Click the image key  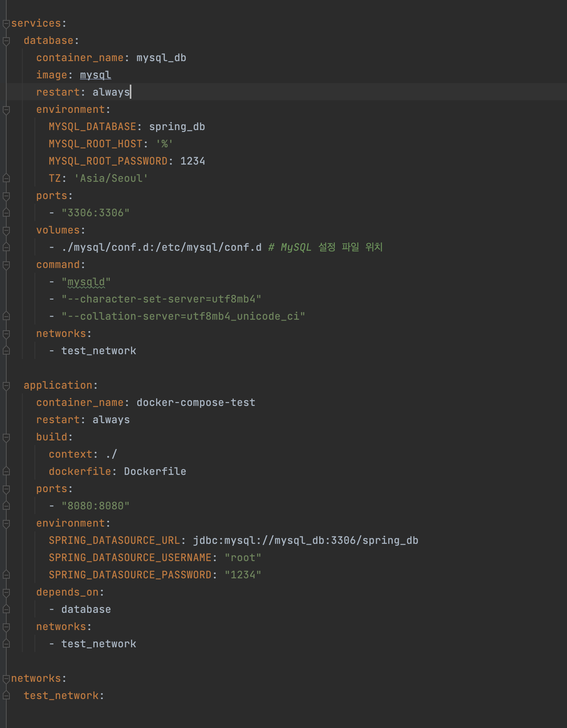coord(52,75)
